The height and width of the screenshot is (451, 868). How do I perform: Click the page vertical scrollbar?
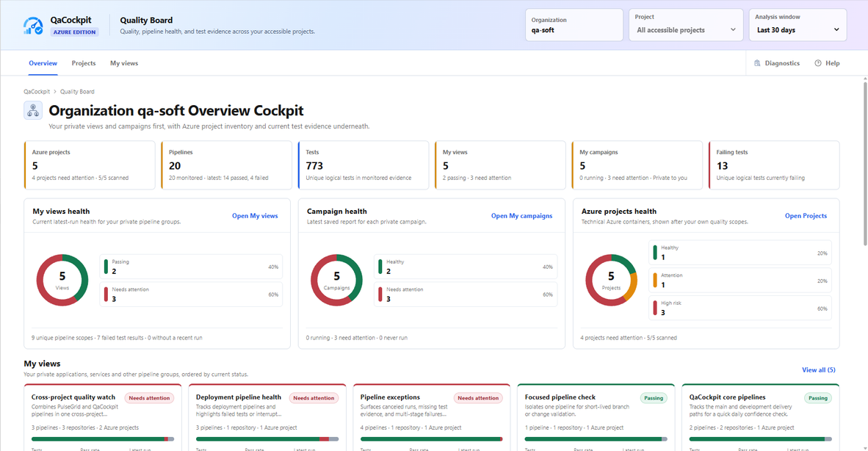pos(864,163)
